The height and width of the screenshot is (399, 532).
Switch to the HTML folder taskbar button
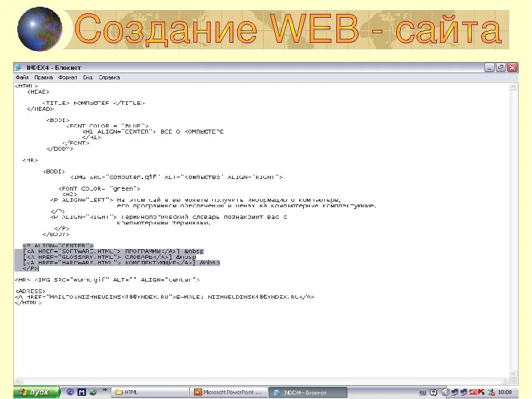(x=150, y=392)
